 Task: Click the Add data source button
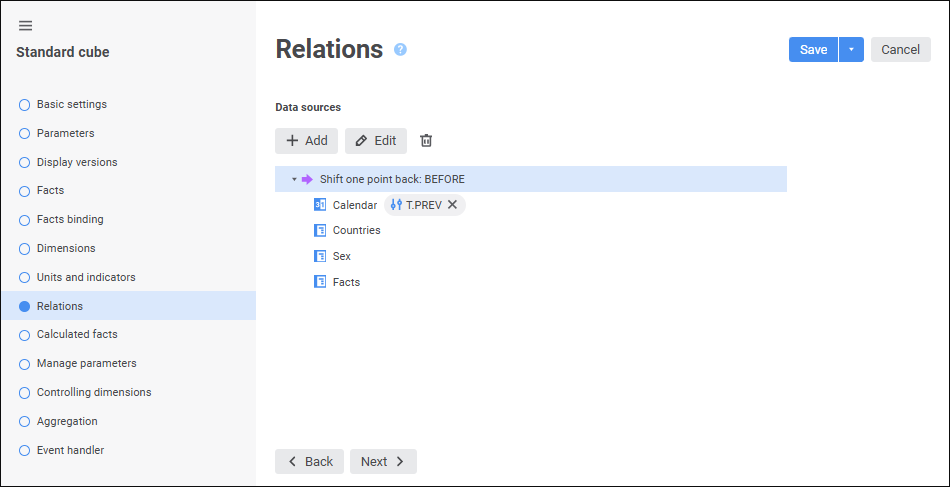306,141
